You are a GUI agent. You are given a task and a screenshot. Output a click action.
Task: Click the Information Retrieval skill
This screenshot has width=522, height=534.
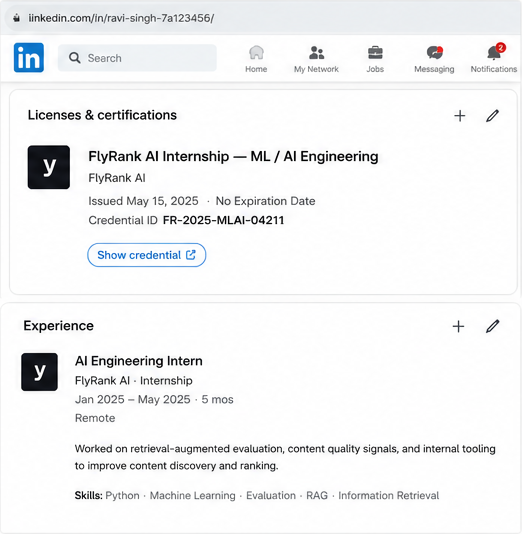(389, 496)
